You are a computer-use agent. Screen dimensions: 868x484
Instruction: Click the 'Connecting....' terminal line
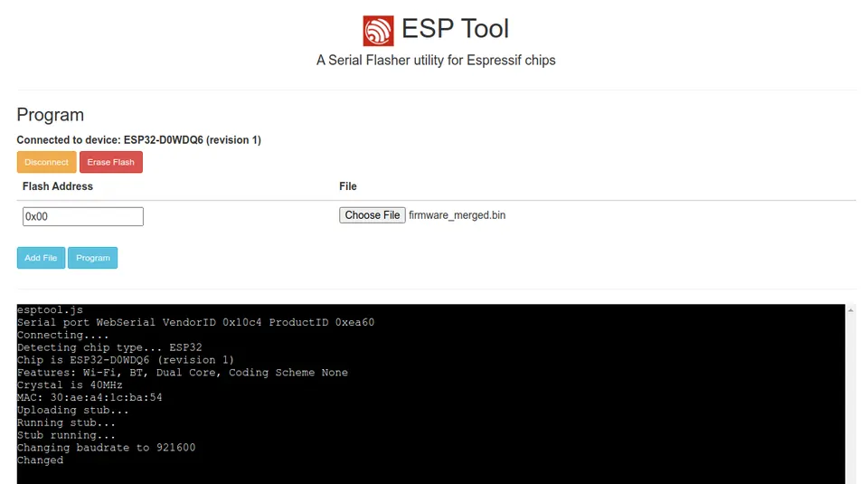63,335
